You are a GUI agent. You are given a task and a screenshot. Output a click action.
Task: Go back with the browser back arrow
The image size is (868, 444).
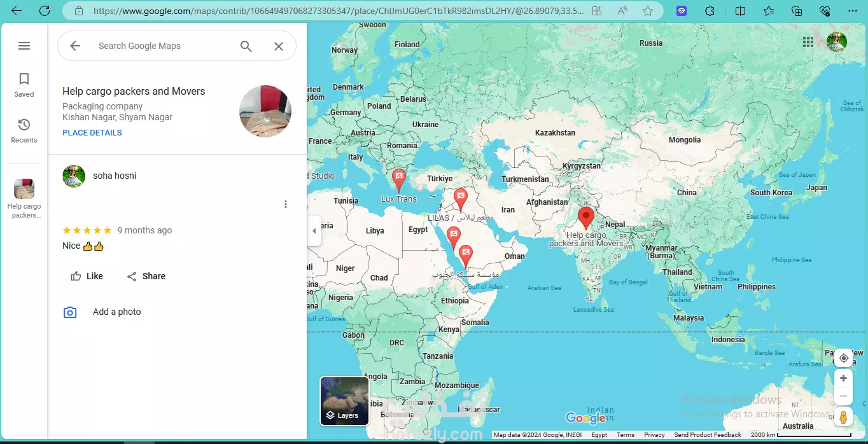(17, 11)
